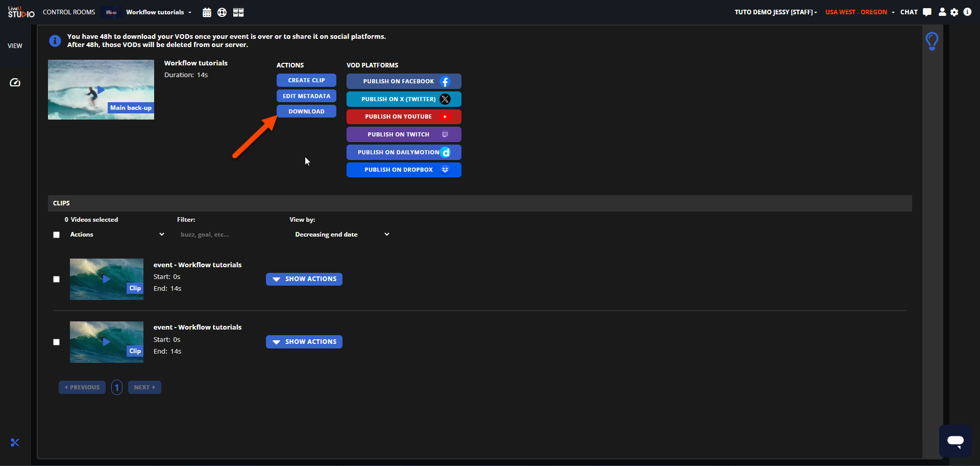Play the second clip thumbnail
Screen dimensions: 980x466
(x=107, y=342)
